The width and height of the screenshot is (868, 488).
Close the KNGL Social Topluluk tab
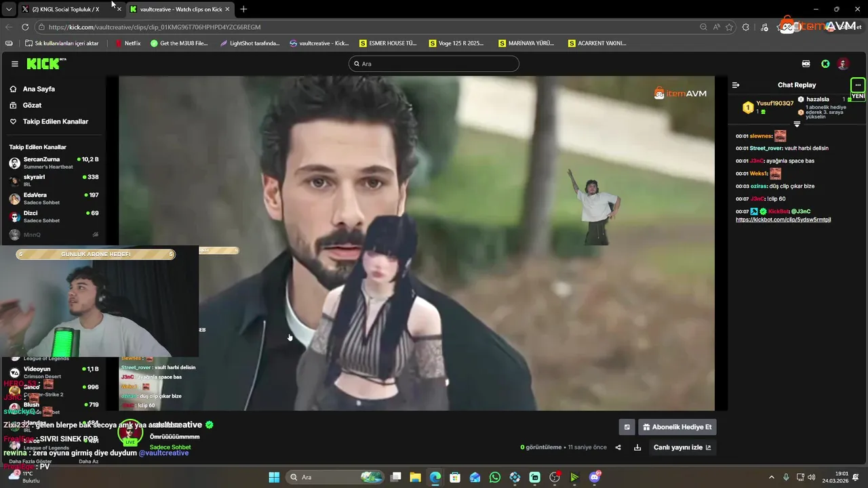click(119, 9)
